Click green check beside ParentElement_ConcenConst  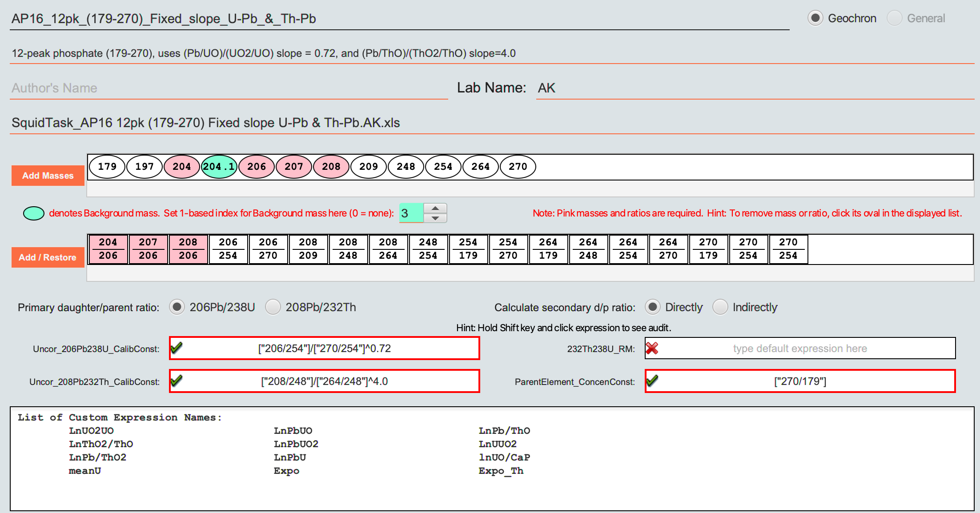click(x=652, y=381)
